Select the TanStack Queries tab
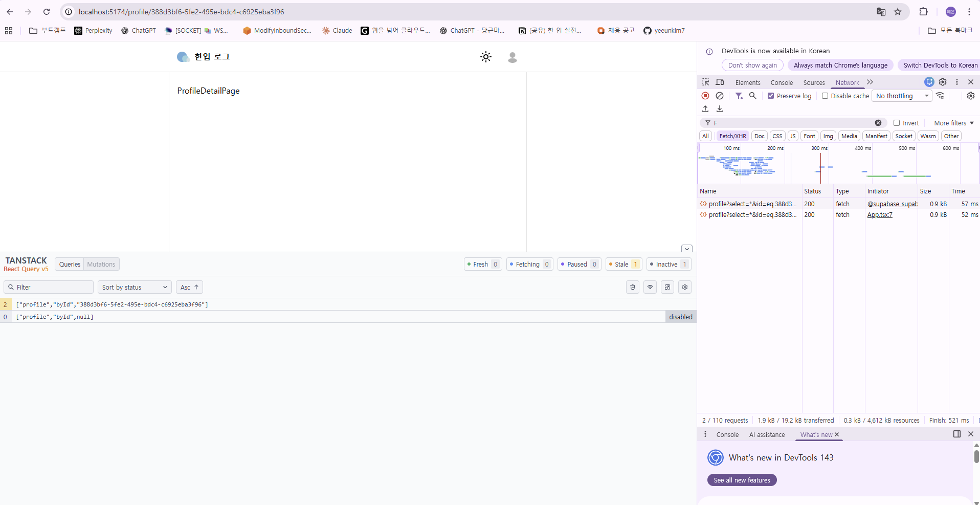 point(70,265)
